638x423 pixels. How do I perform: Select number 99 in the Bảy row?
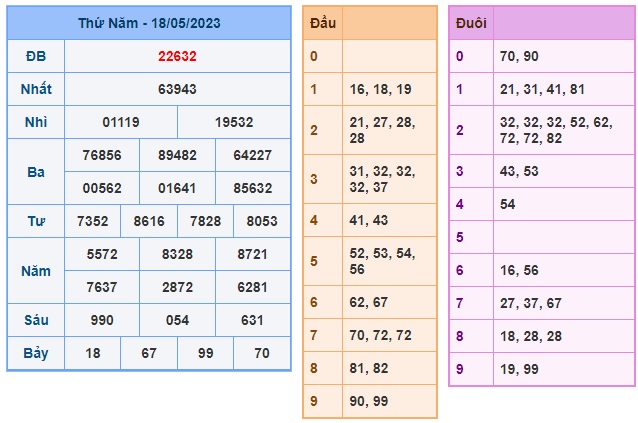[x=205, y=353]
